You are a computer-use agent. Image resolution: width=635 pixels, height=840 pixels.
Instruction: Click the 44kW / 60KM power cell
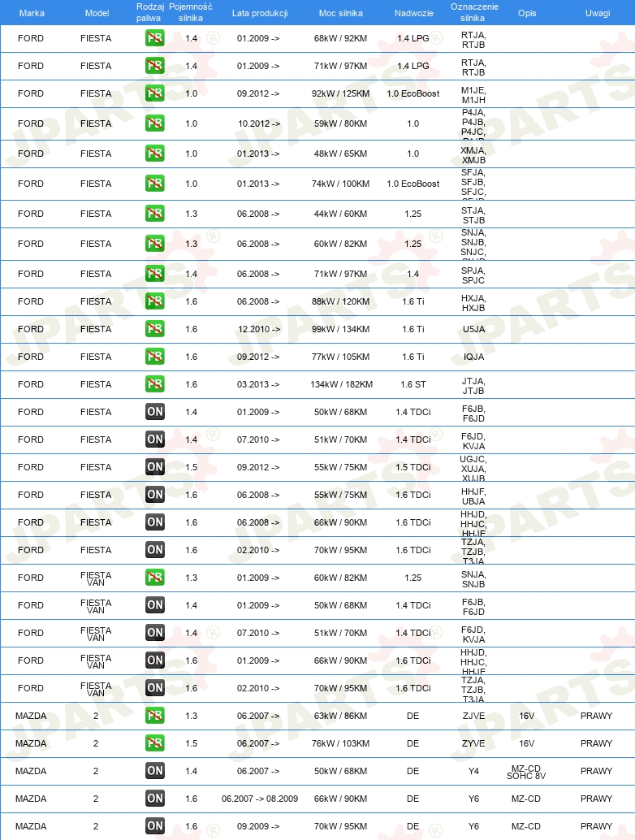[x=340, y=213]
